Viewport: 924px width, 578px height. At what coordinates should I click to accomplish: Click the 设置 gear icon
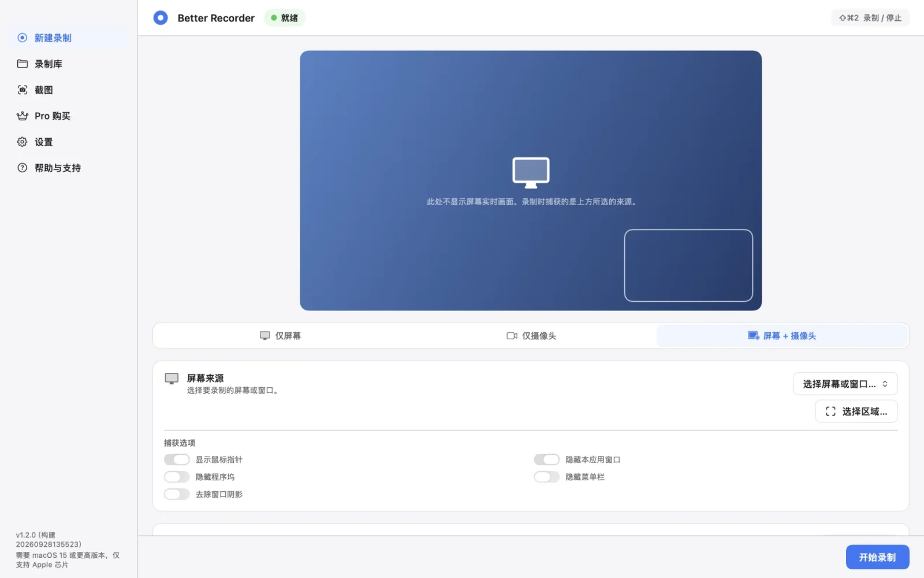[23, 142]
